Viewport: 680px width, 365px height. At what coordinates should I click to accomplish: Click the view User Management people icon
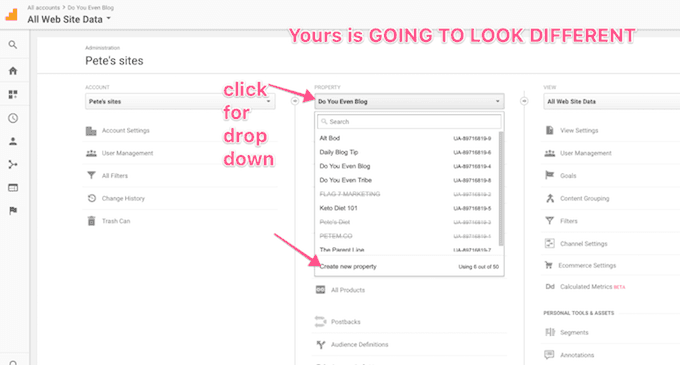tap(549, 153)
